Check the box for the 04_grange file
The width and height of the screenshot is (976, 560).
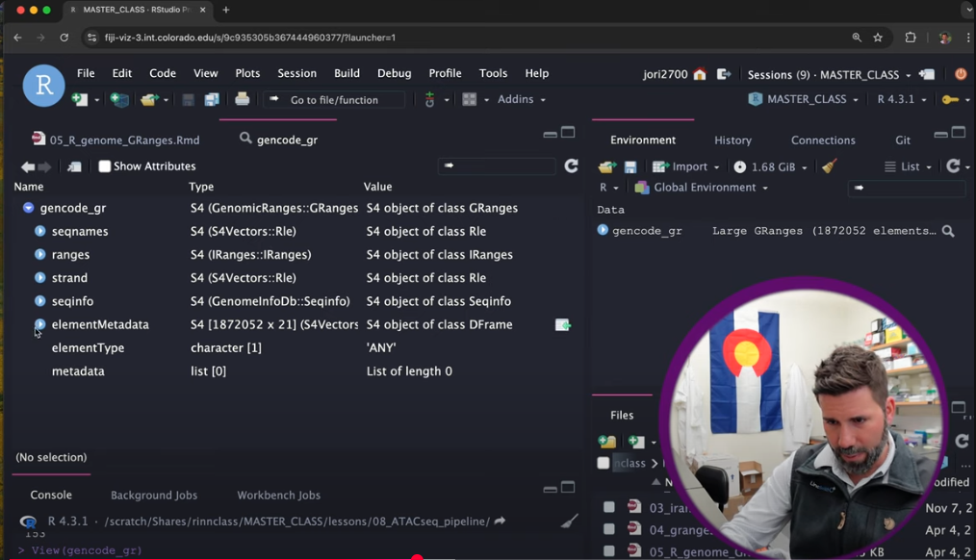(x=608, y=529)
